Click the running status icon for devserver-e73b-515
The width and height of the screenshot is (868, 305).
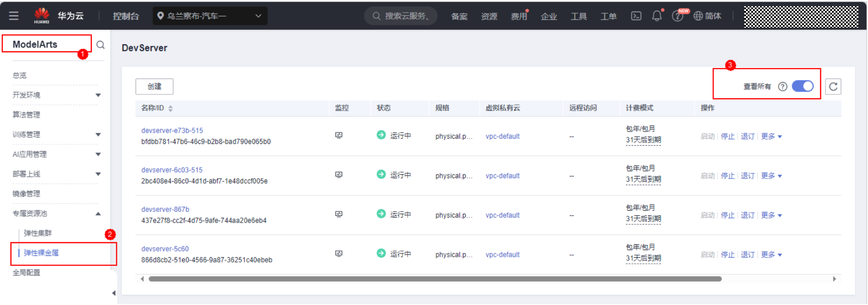[381, 135]
